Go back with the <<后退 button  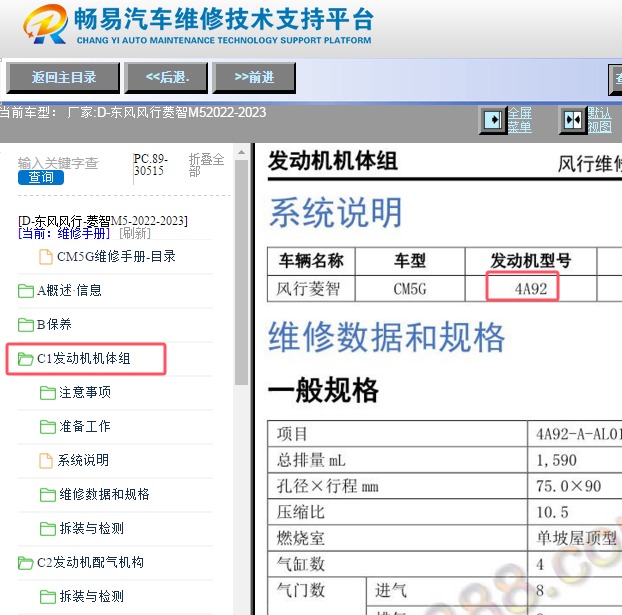coord(166,77)
